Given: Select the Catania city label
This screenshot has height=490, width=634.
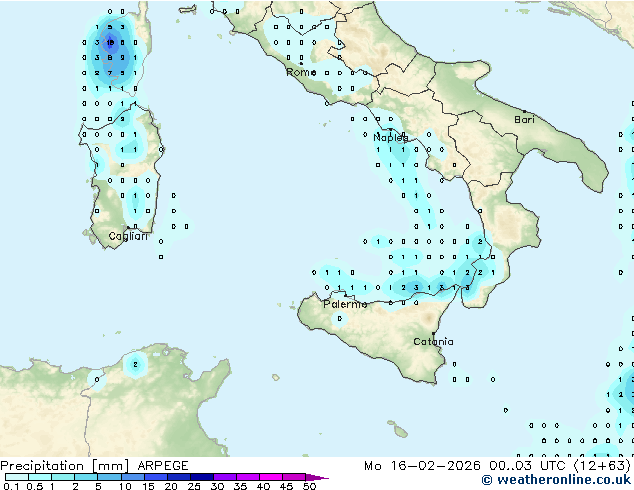Looking at the screenshot, I should (x=433, y=341).
